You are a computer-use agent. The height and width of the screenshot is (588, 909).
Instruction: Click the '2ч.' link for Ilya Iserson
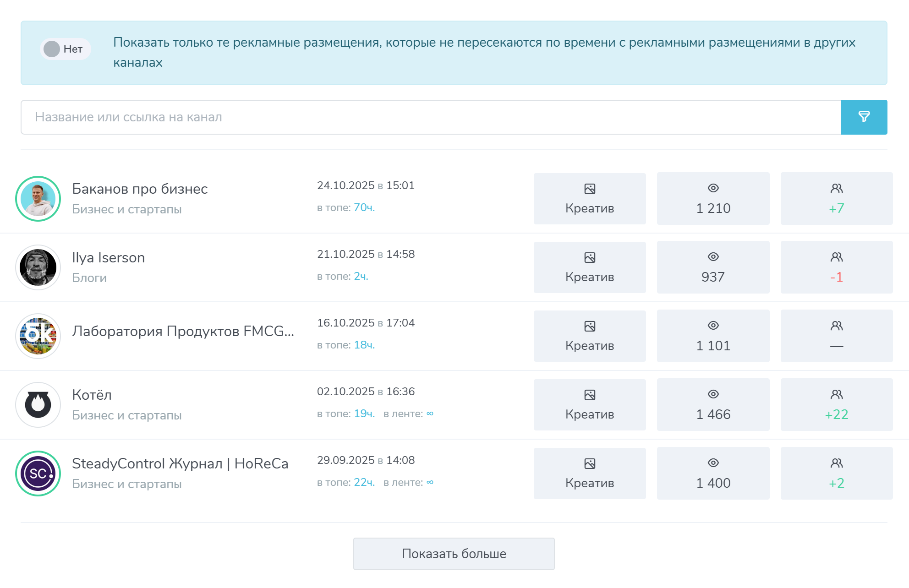(x=360, y=276)
